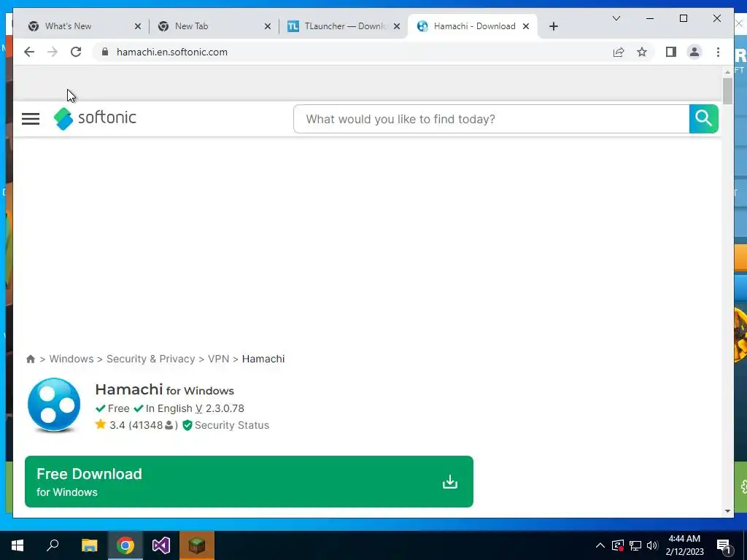
Task: Click version text V 2.3.0.78
Action: [220, 408]
